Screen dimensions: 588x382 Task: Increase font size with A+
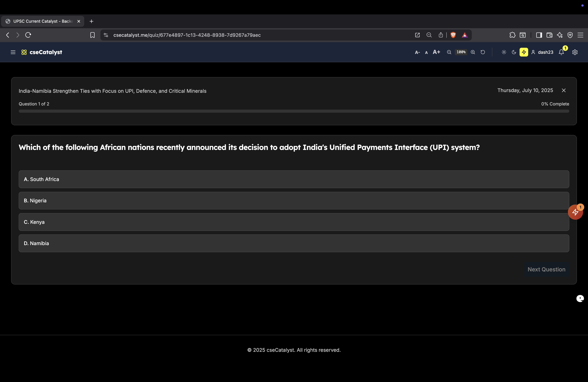click(x=436, y=52)
